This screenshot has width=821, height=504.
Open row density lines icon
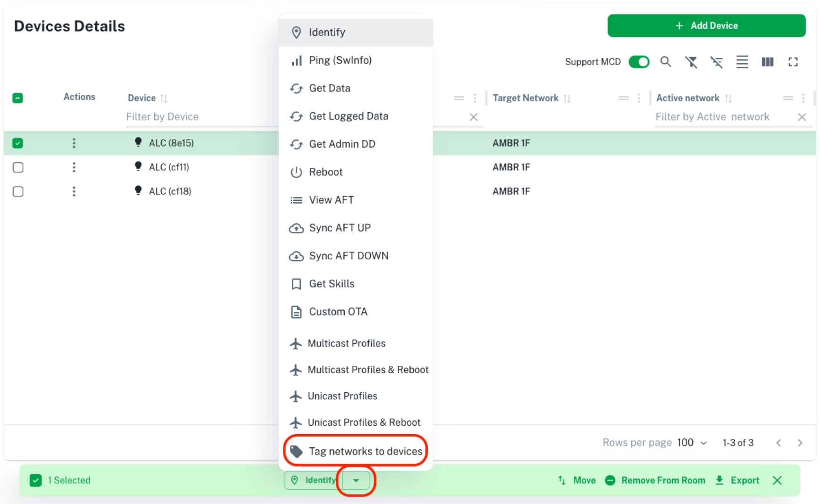click(742, 62)
